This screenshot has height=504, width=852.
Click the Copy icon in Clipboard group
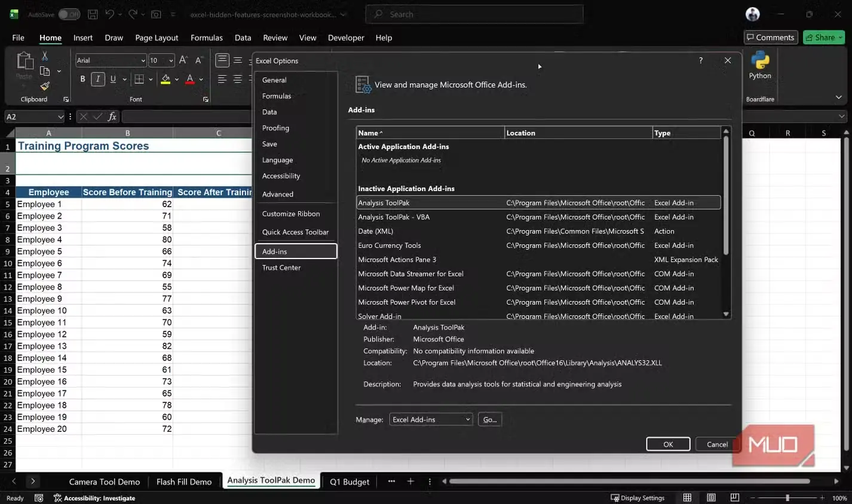(45, 71)
